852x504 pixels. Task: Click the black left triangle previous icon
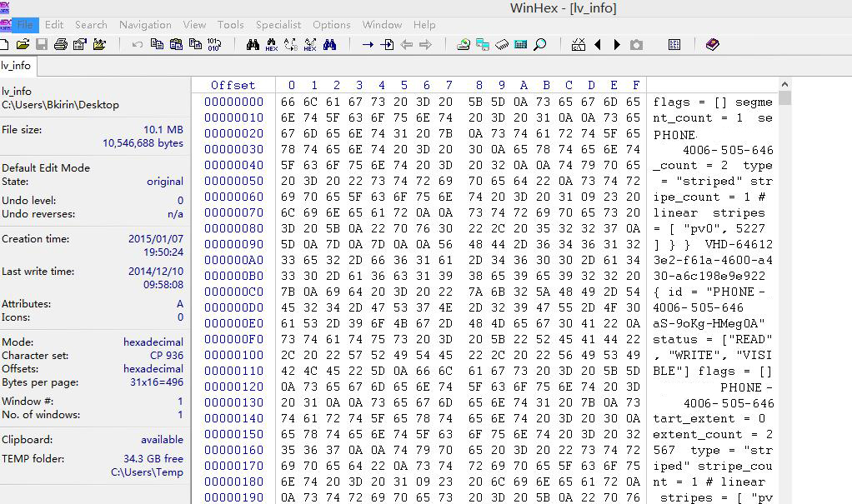[x=598, y=44]
